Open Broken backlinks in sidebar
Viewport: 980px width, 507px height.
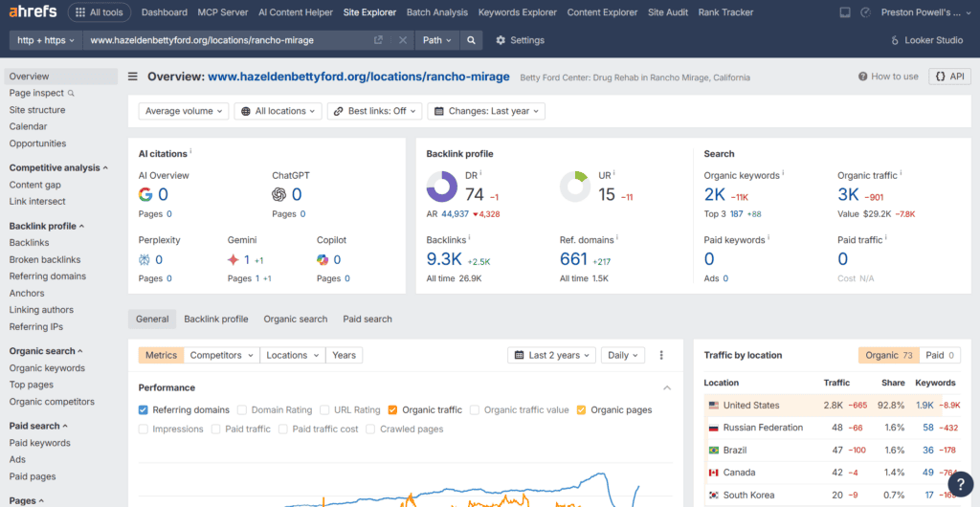pyautogui.click(x=45, y=260)
